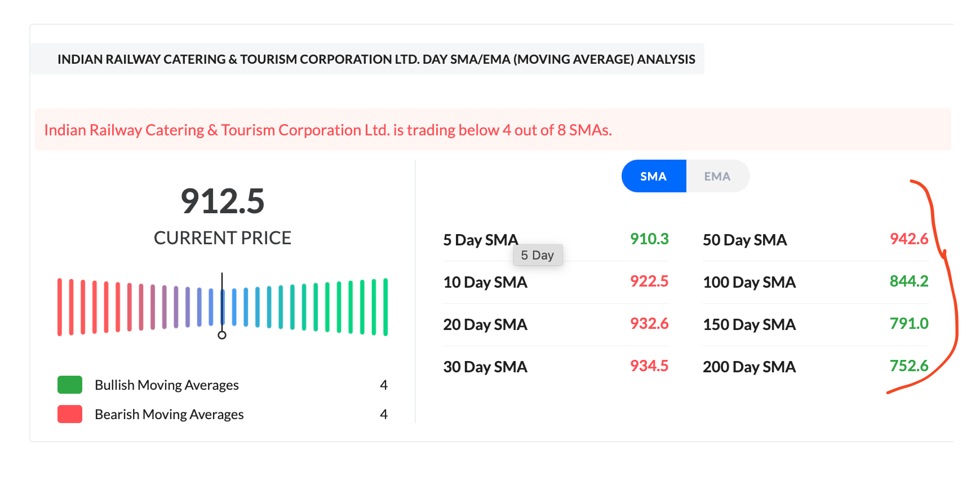Select the 10 Day SMA row label

tap(485, 282)
